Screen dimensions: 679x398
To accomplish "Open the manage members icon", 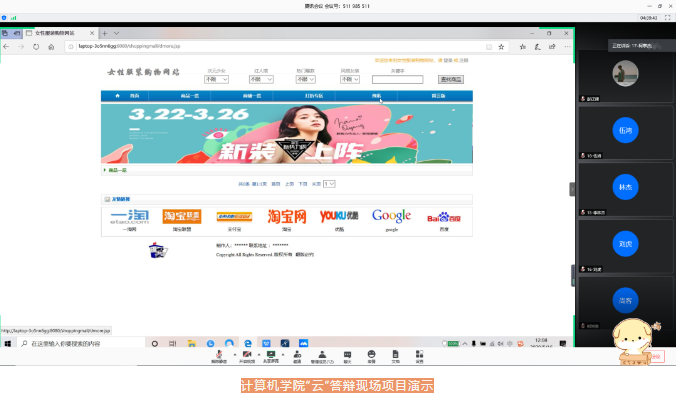I will coord(322,357).
